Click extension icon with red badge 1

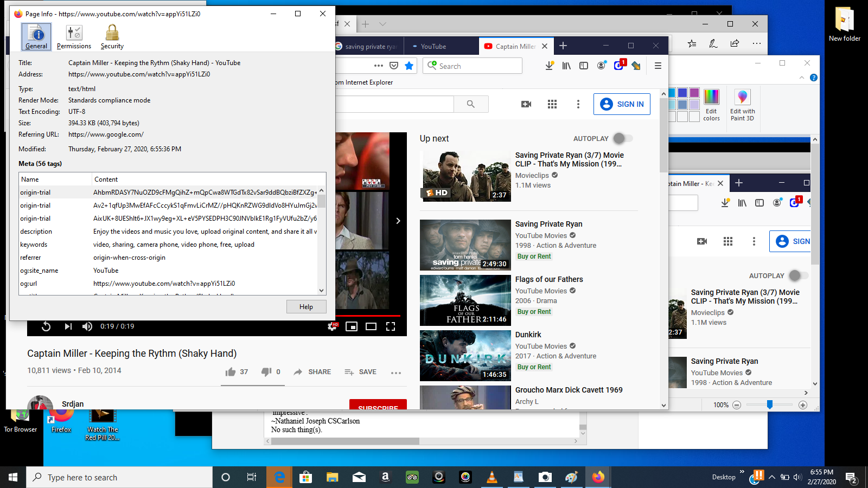619,66
